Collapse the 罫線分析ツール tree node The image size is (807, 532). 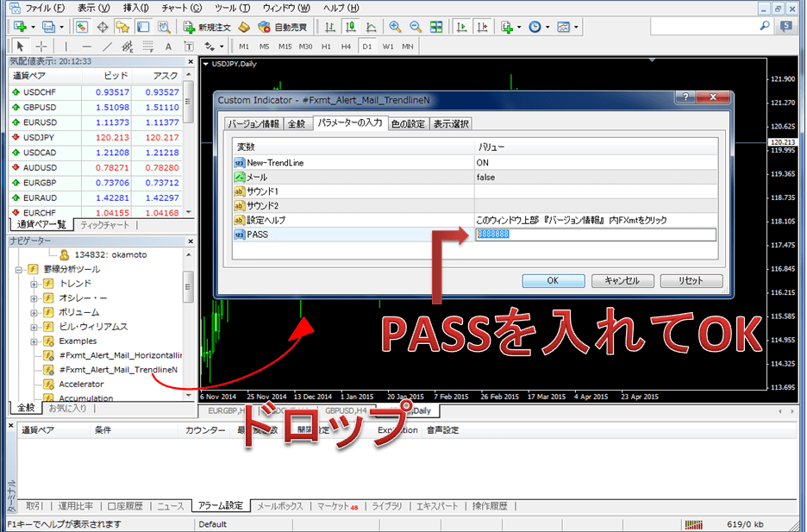[x=20, y=269]
